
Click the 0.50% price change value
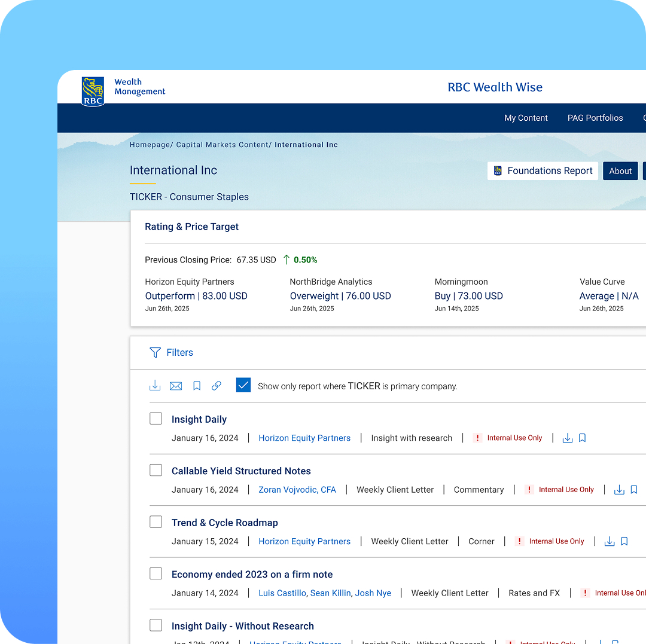click(x=305, y=260)
